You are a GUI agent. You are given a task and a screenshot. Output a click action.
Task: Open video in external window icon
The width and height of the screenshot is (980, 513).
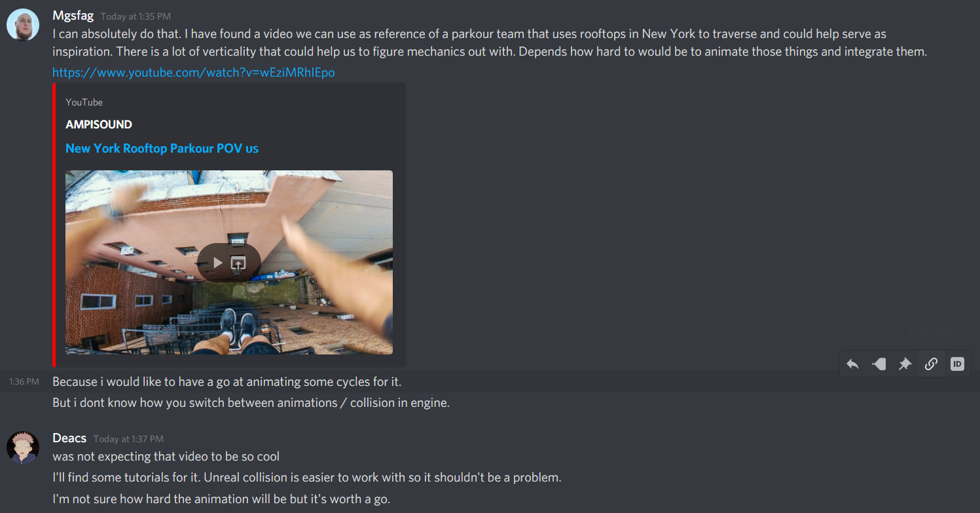(238, 263)
